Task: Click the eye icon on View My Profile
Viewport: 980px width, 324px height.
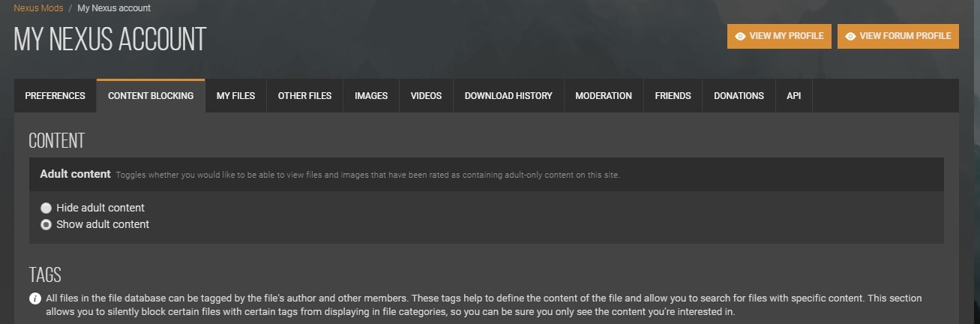Action: 740,36
